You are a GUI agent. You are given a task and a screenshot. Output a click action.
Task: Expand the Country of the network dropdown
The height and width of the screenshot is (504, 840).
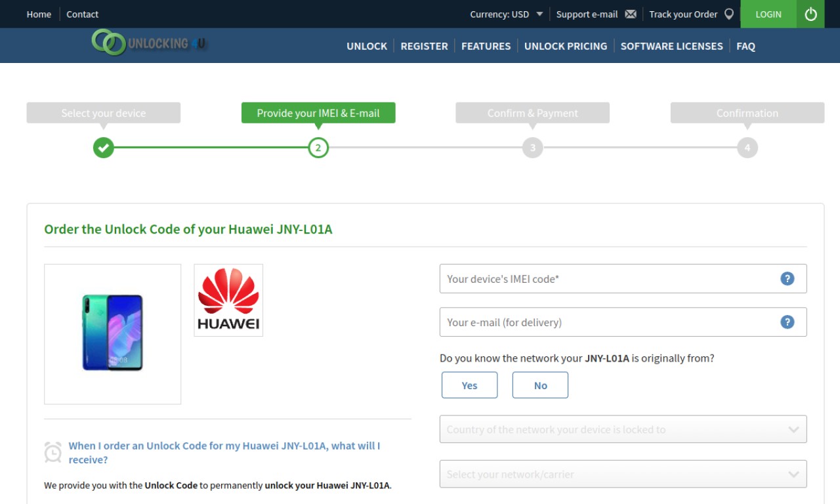623,429
